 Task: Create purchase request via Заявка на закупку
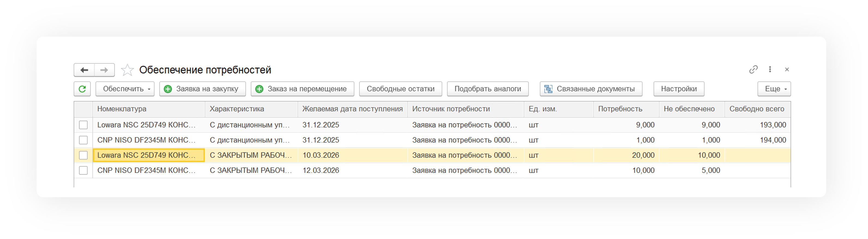point(202,89)
